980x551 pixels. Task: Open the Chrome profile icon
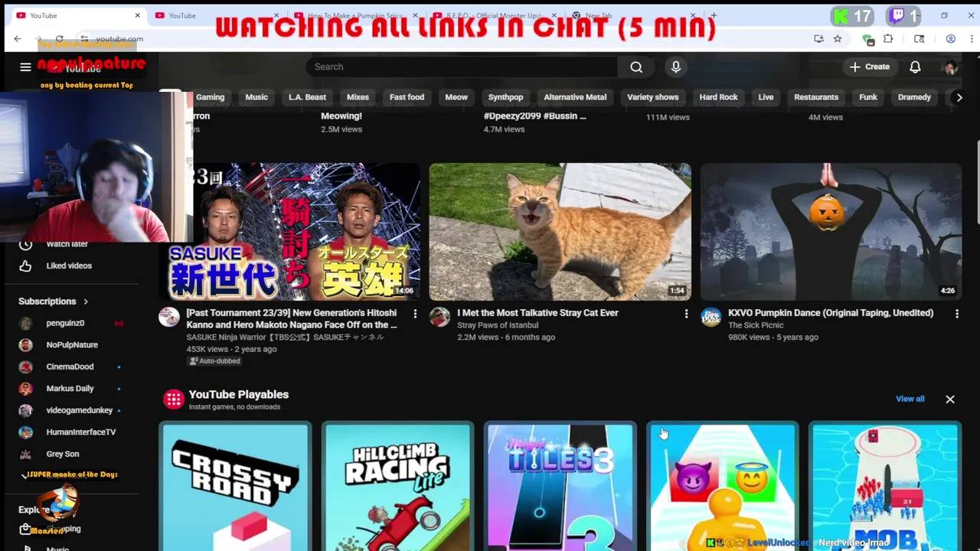click(950, 39)
